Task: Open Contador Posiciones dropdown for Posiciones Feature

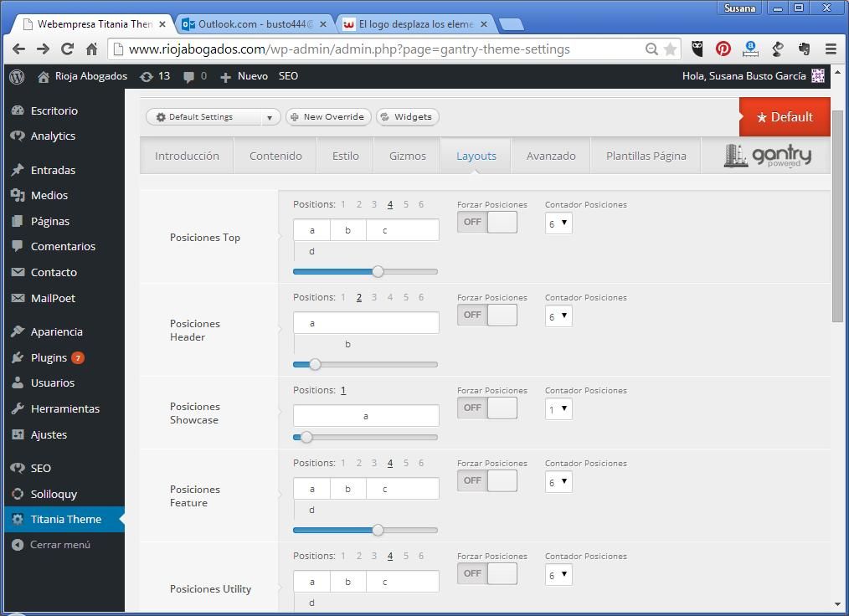Action: click(558, 482)
